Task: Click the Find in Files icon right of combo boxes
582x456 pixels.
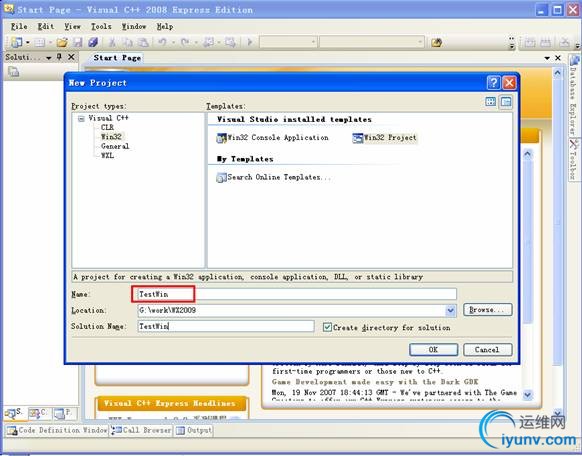Action: pos(436,42)
